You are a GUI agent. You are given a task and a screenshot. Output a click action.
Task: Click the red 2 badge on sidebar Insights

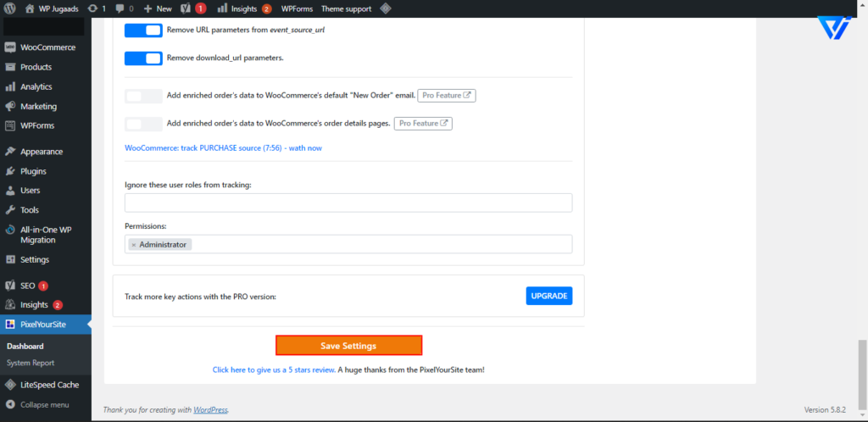click(x=58, y=305)
